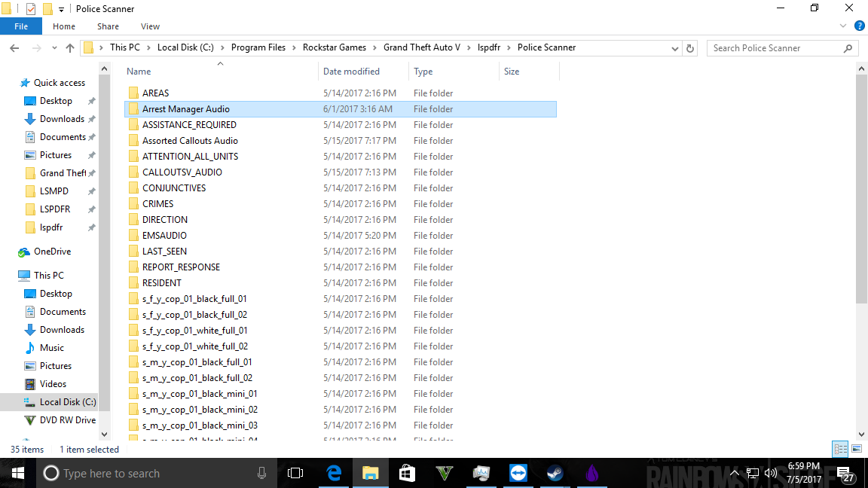
Task: Switch to the Share ribbon tab
Action: tap(108, 26)
